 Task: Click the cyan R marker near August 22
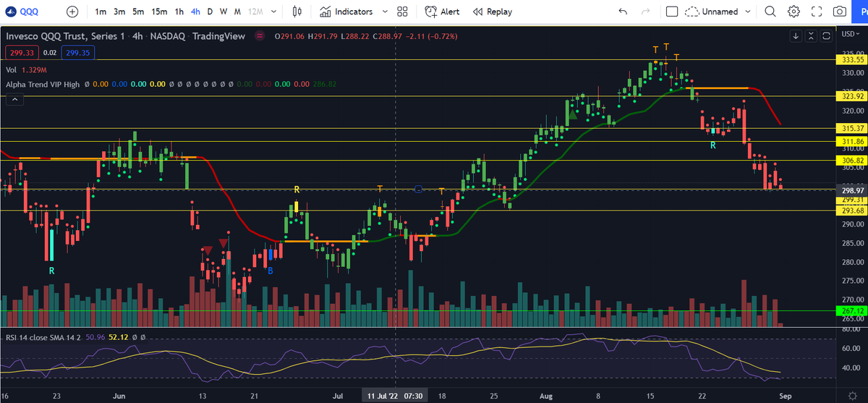(712, 145)
